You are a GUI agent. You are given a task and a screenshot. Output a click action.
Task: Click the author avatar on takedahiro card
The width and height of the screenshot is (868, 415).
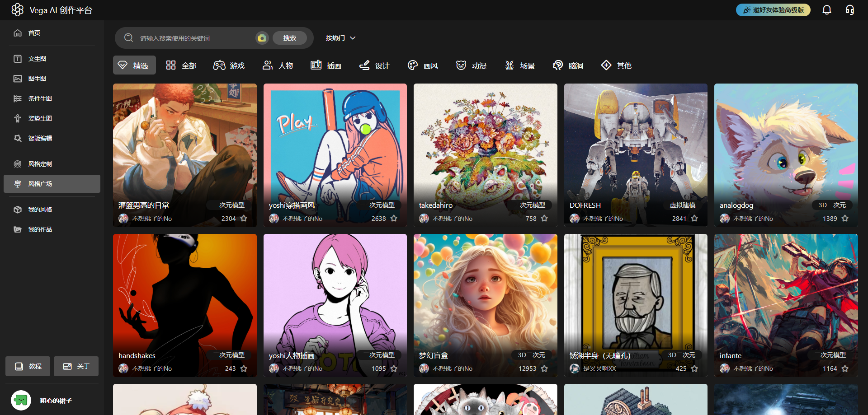click(424, 219)
